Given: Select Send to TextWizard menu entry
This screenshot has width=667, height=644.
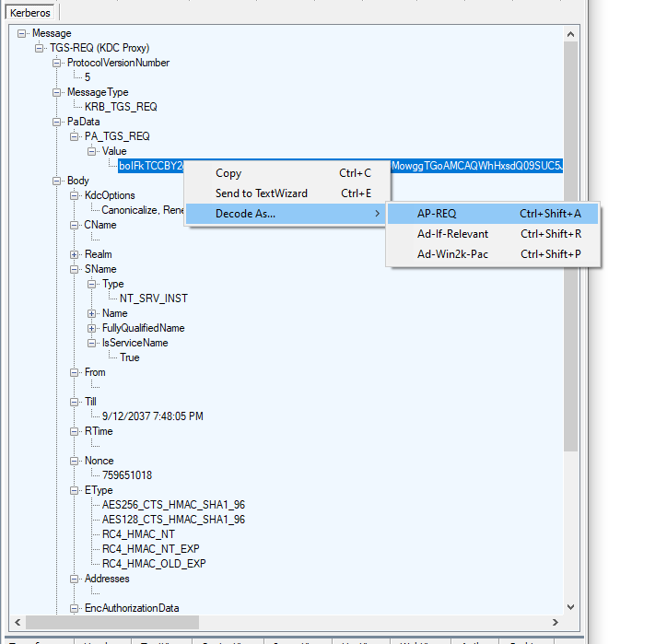Looking at the screenshot, I should tap(261, 193).
